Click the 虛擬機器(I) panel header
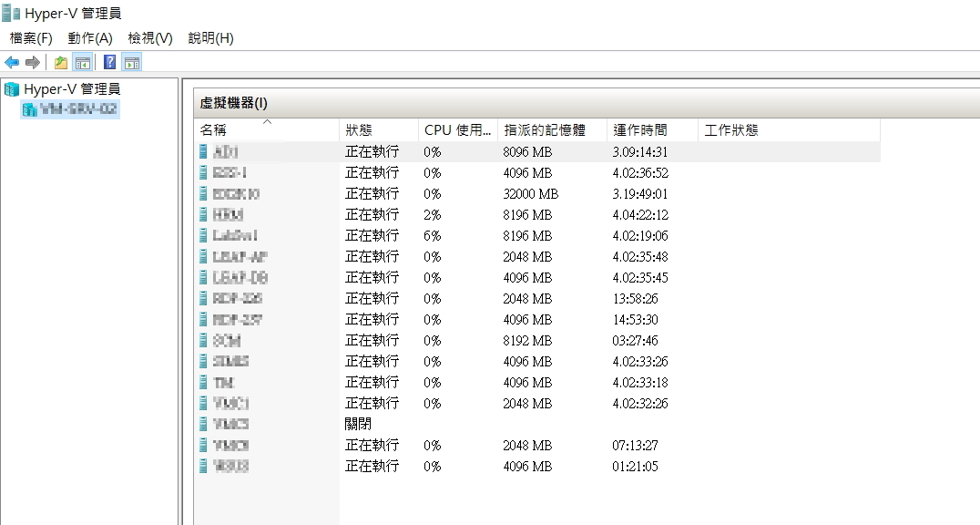The image size is (980, 525). coord(587,103)
